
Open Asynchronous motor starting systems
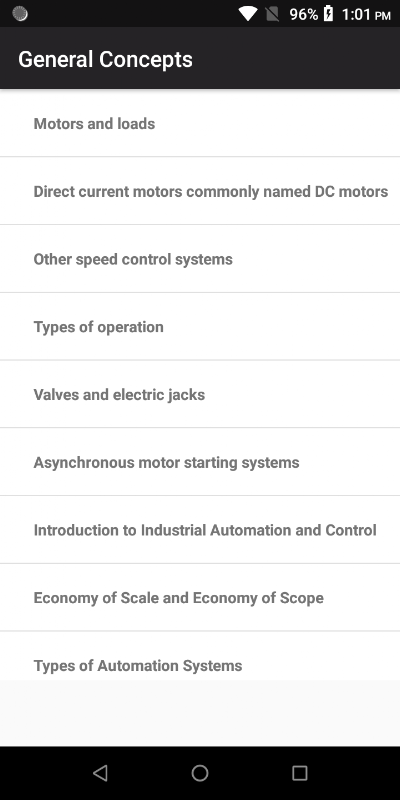pyautogui.click(x=200, y=462)
